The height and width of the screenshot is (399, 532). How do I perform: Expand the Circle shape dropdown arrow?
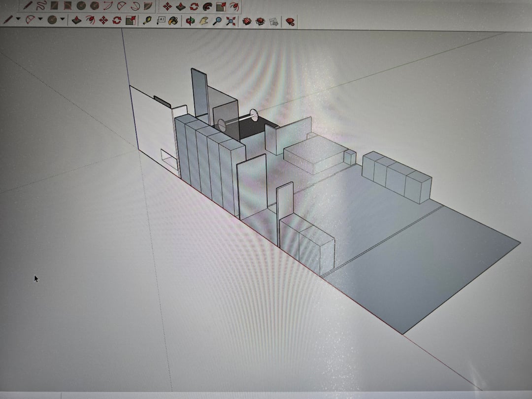[63, 20]
